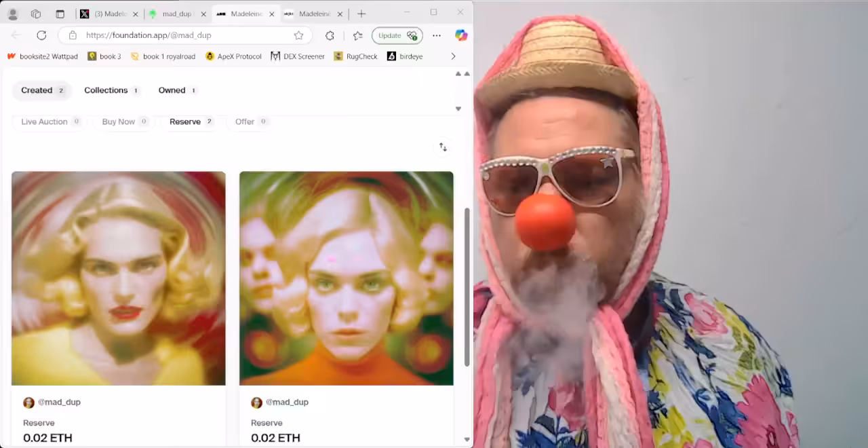Focus the foundation.app address bar
The height and width of the screenshot is (448, 868).
pos(185,35)
